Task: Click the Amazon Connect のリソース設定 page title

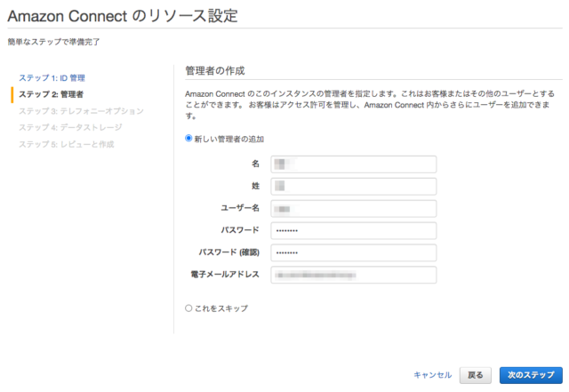Action: (x=123, y=16)
